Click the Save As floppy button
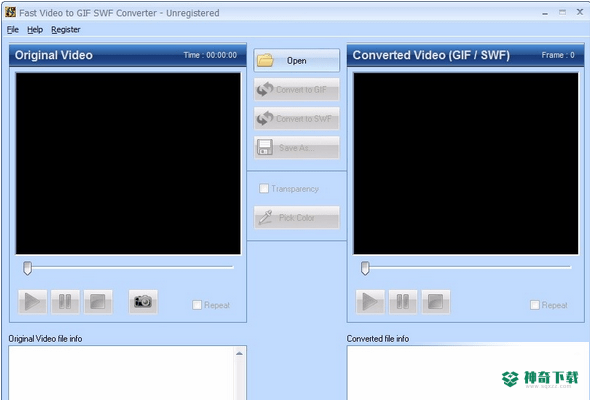 point(297,148)
